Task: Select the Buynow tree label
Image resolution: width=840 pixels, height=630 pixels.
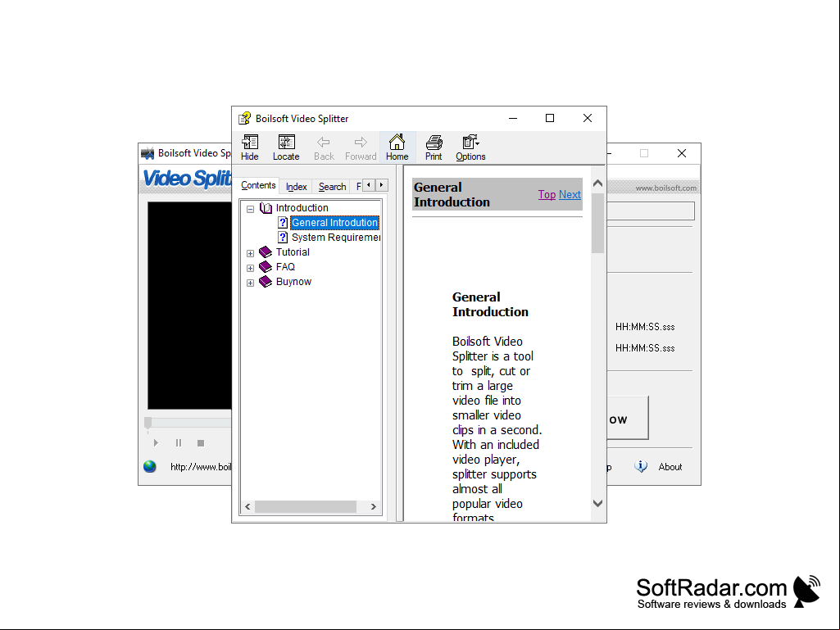Action: click(293, 282)
